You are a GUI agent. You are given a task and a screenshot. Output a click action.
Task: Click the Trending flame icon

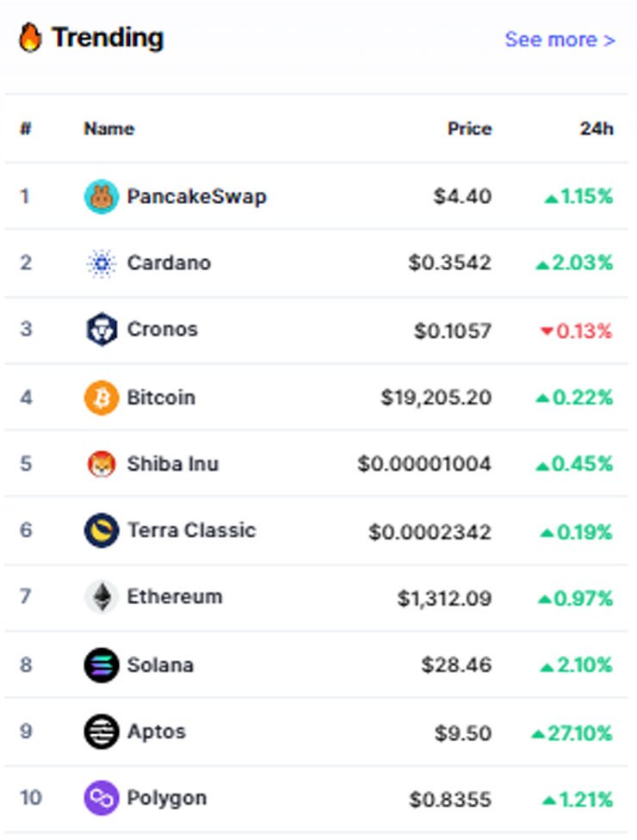click(30, 38)
